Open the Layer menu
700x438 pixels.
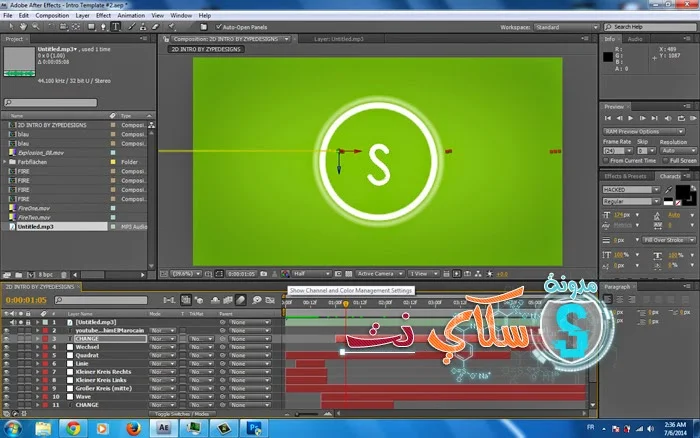tap(82, 15)
